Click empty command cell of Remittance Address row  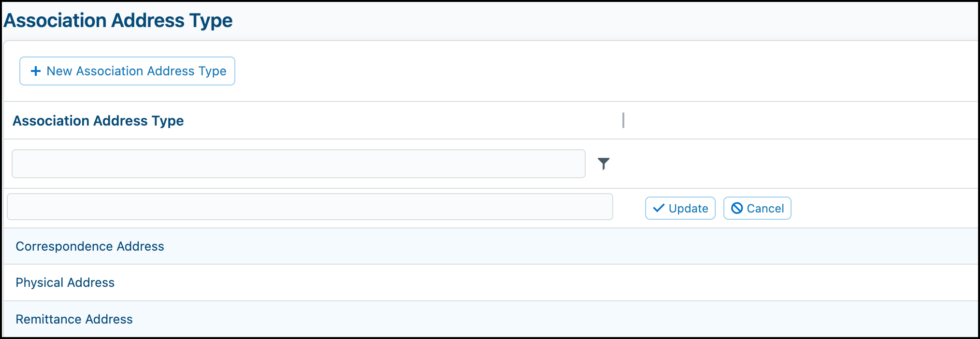(801, 319)
